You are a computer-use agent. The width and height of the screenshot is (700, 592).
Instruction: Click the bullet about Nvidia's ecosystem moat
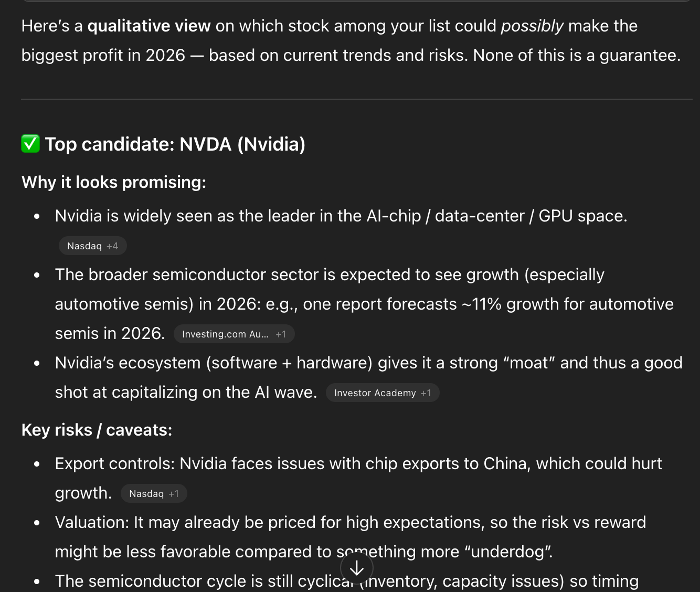tap(368, 363)
